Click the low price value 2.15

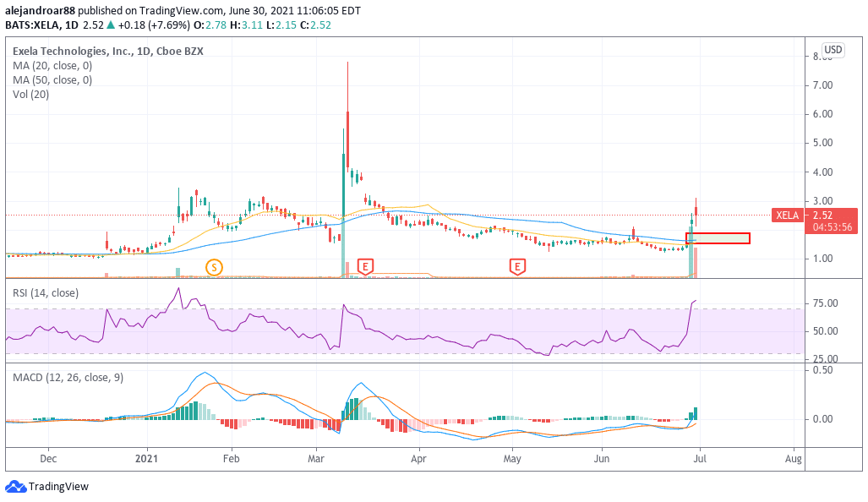(286, 25)
